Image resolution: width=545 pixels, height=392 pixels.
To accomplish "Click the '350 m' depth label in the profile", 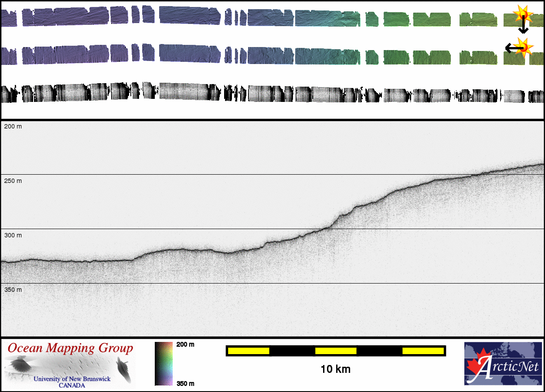I will 13,290.
